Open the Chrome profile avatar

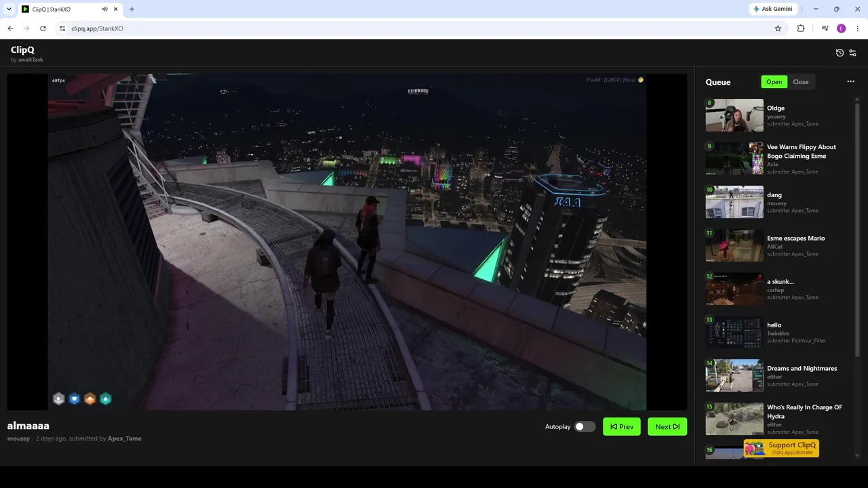coord(842,28)
